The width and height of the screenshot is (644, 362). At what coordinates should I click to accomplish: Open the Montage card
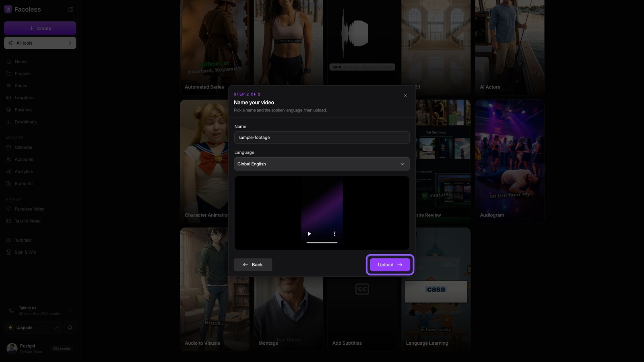pyautogui.click(x=288, y=314)
